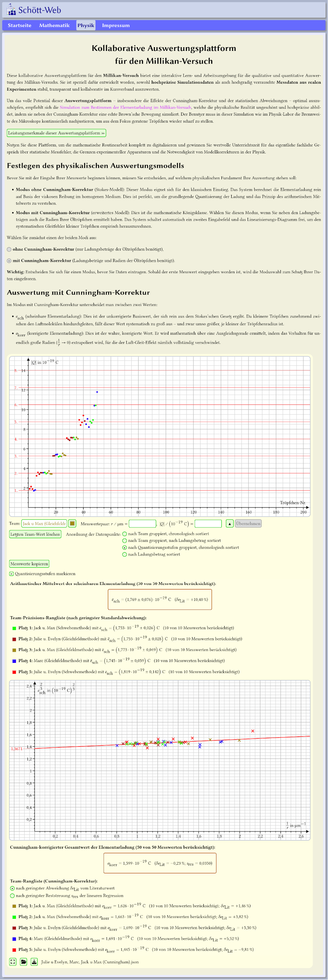Click the blue swatch for Marc in the precision ranking
The height and width of the screenshot is (980, 328).
coord(14,661)
